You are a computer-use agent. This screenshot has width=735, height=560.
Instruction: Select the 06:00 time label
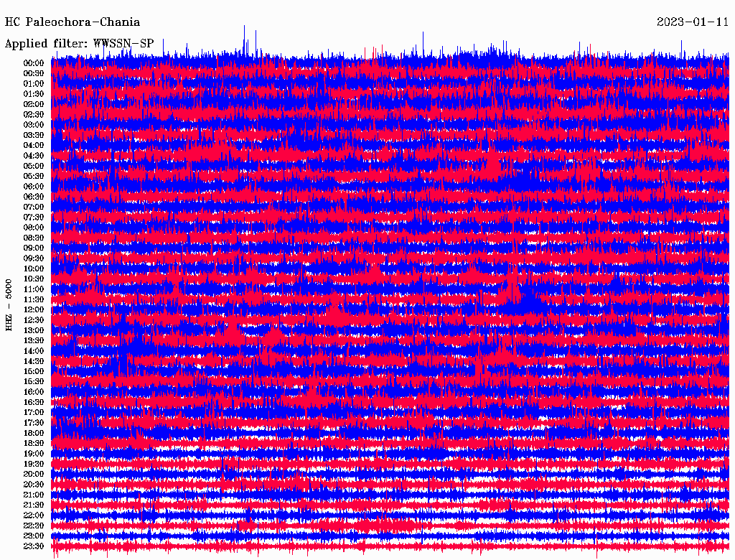[x=34, y=187]
